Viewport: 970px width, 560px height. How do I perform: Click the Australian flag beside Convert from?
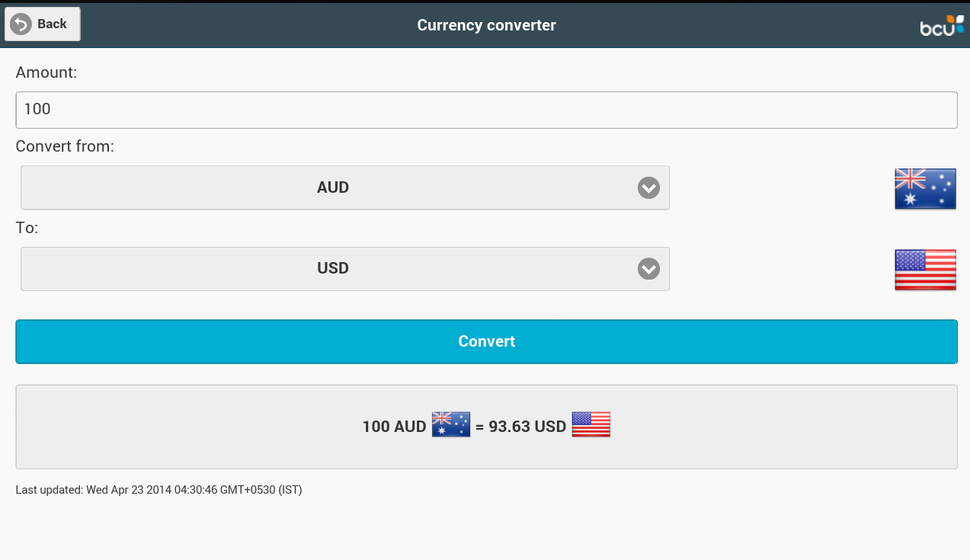925,188
